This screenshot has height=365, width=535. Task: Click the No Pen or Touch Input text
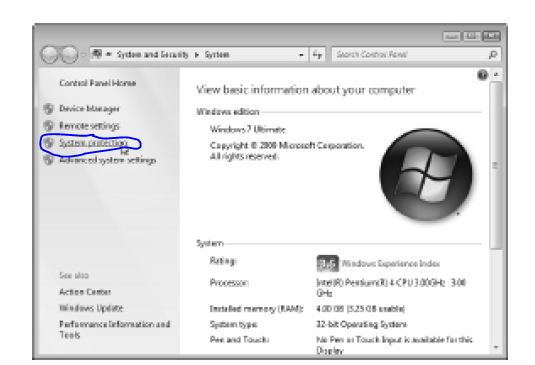[x=394, y=345]
